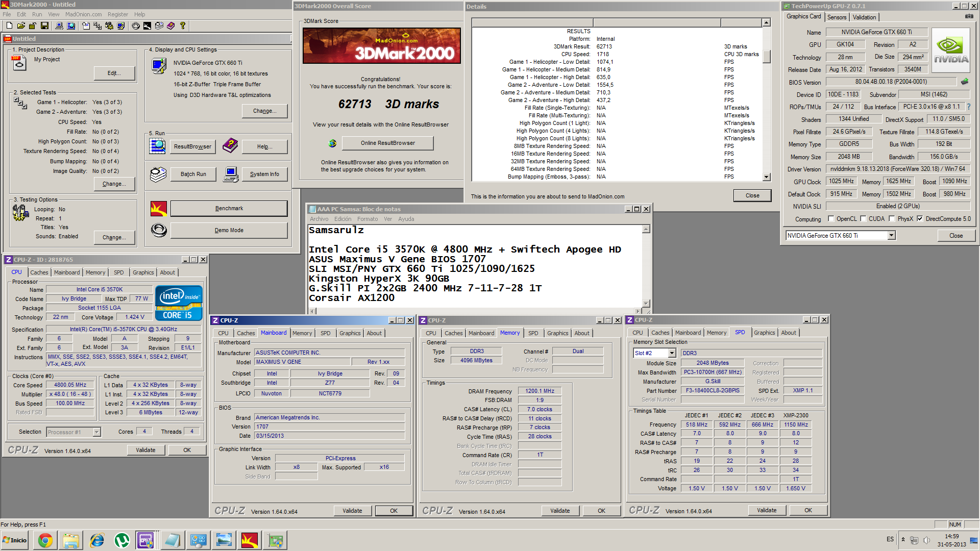Image resolution: width=980 pixels, height=551 pixels.
Task: Toggle PhysX checkbox in GPU-Z
Action: point(892,219)
